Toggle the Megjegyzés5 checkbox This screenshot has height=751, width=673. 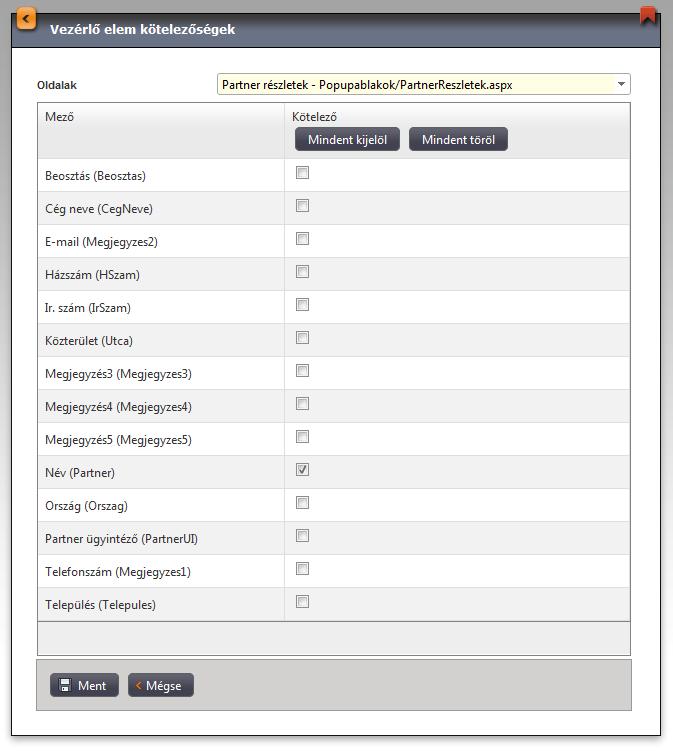[x=302, y=437]
